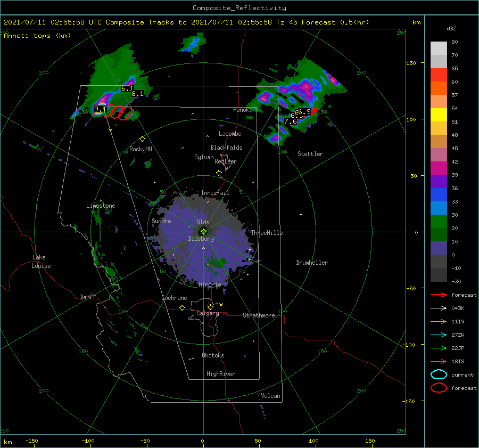This screenshot has height=448, width=479.
Task: Click the Banff town label
Action: tap(88, 297)
